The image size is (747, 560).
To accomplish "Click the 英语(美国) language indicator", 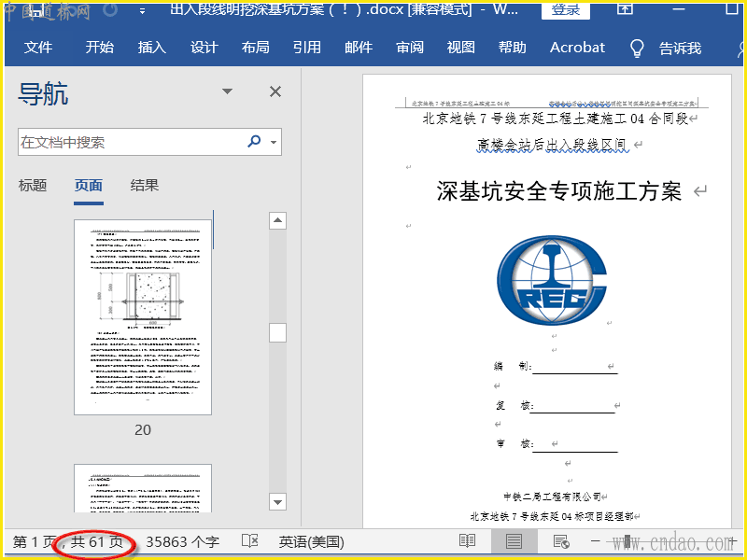I will coord(312,542).
